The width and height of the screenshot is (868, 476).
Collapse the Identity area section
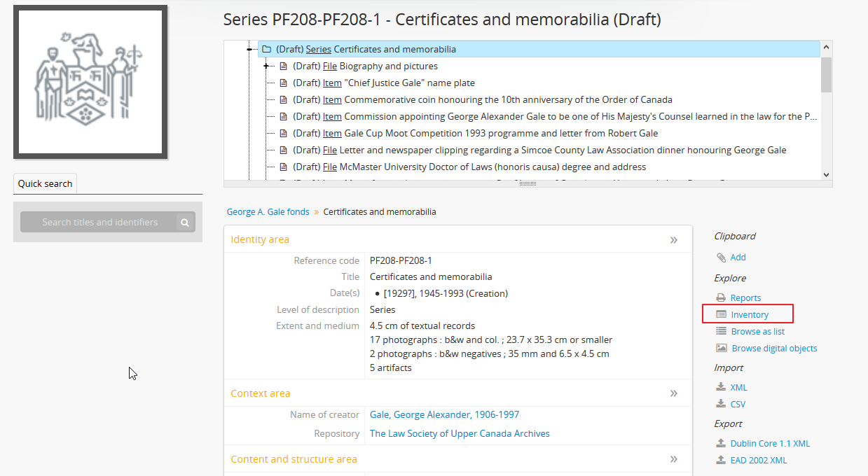tap(673, 240)
